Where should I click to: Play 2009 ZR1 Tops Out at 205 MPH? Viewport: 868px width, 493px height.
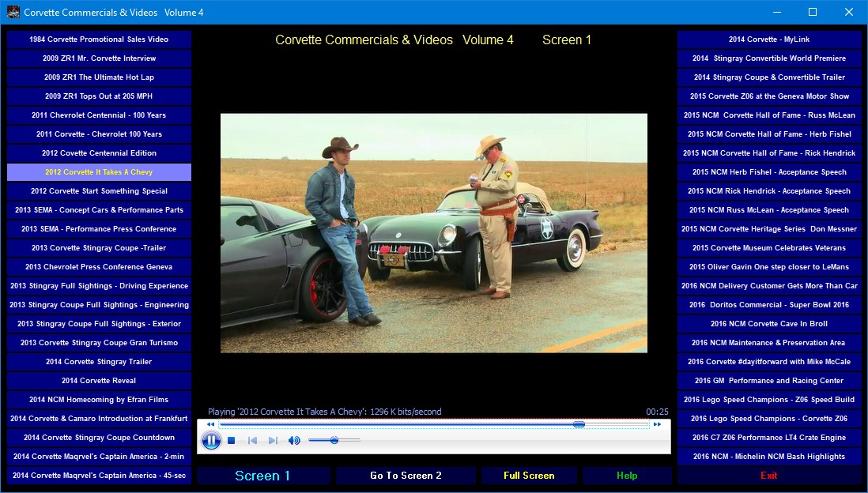click(x=99, y=96)
